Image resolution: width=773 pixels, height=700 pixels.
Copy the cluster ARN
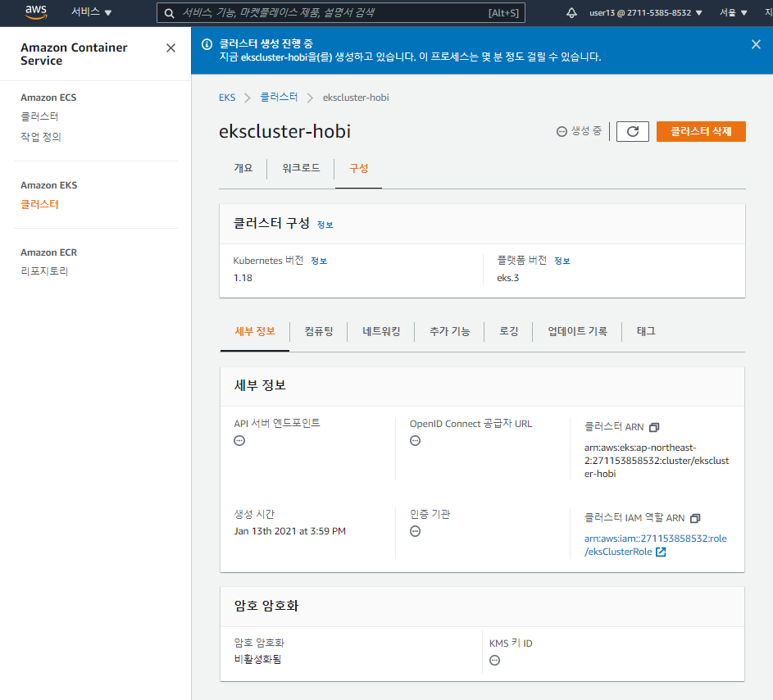click(x=654, y=427)
